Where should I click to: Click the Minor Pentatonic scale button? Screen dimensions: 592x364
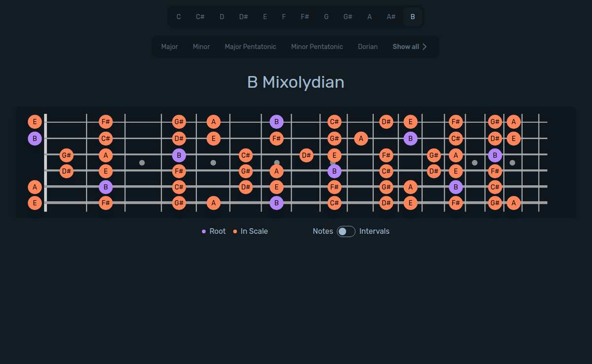(317, 46)
